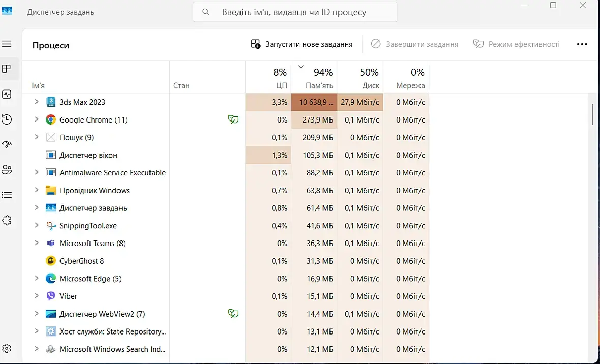Viewport: 600px width, 364px height.
Task: Click the 3ds Max 2023 process icon
Action: click(51, 102)
